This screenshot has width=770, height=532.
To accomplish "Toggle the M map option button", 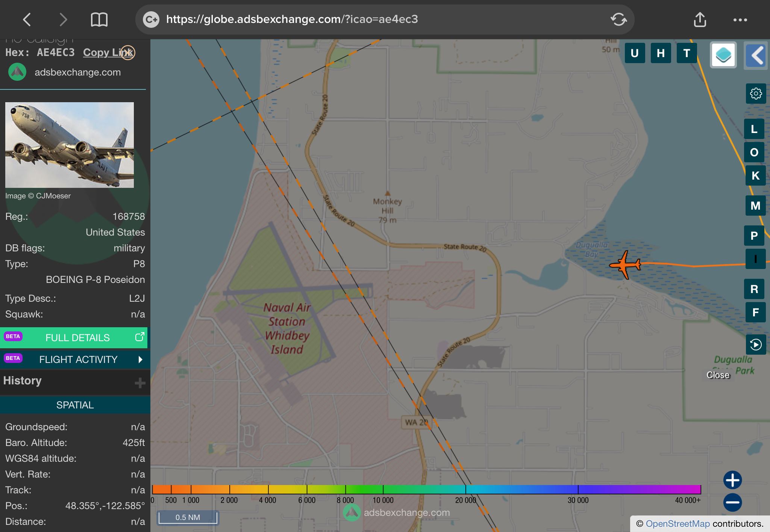I will (755, 206).
